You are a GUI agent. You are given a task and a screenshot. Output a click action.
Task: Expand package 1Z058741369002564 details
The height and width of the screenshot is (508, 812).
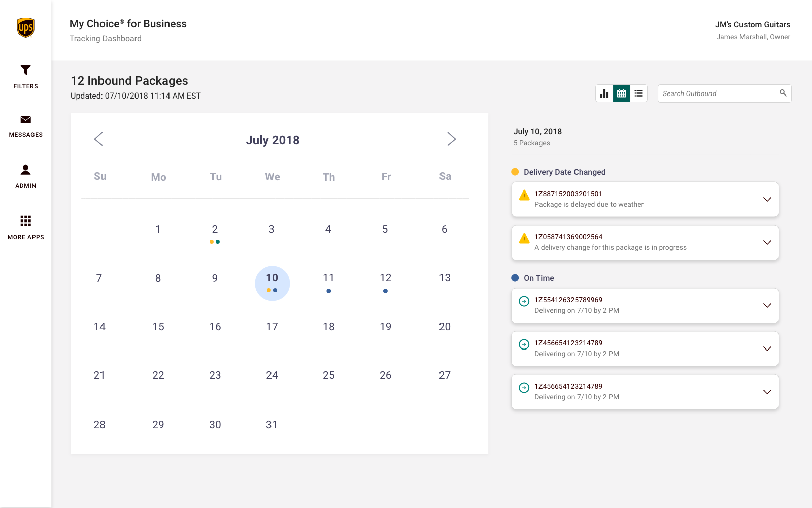click(x=767, y=242)
